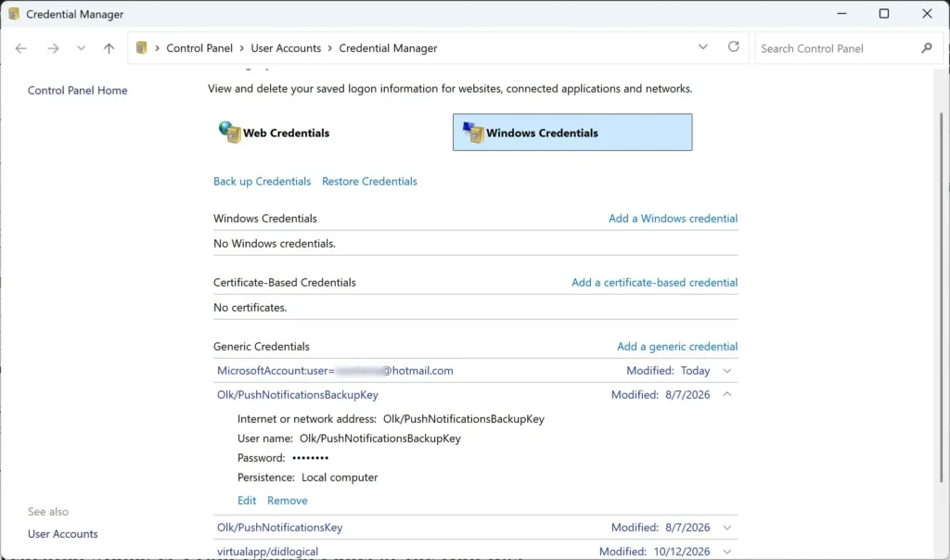Click Credential Manager in the breadcrumb
Viewport: 950px width, 560px height.
coord(388,48)
